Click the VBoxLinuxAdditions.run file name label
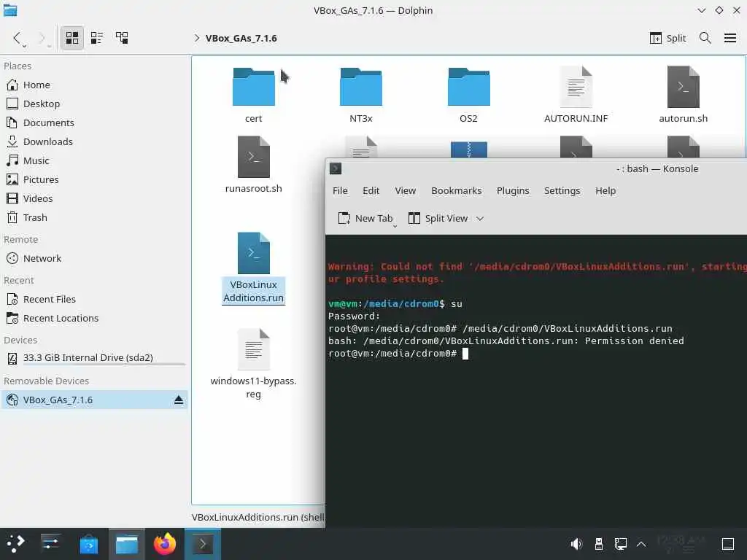The width and height of the screenshot is (747, 560). pos(253,291)
